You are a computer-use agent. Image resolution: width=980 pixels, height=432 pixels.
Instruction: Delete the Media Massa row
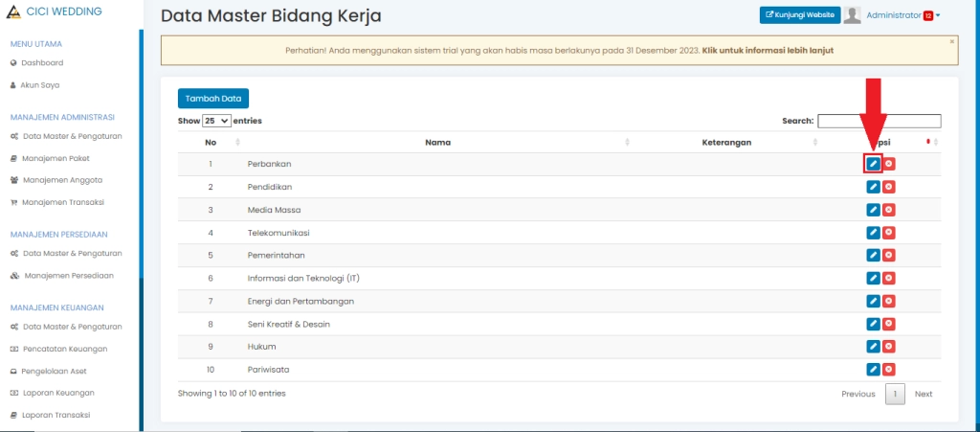(889, 210)
